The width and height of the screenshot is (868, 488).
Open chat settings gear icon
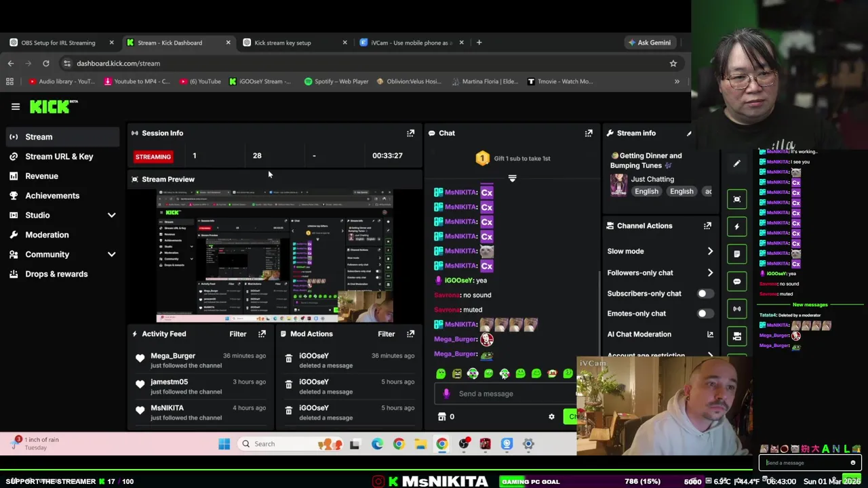(551, 417)
